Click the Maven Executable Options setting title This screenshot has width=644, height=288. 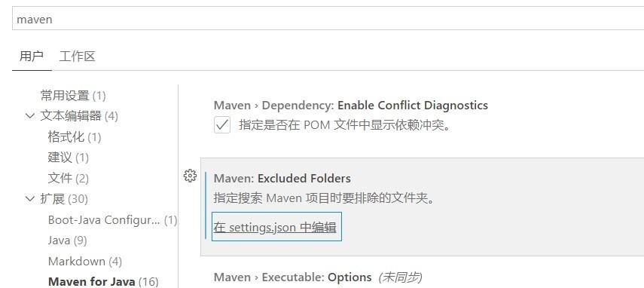[292, 277]
